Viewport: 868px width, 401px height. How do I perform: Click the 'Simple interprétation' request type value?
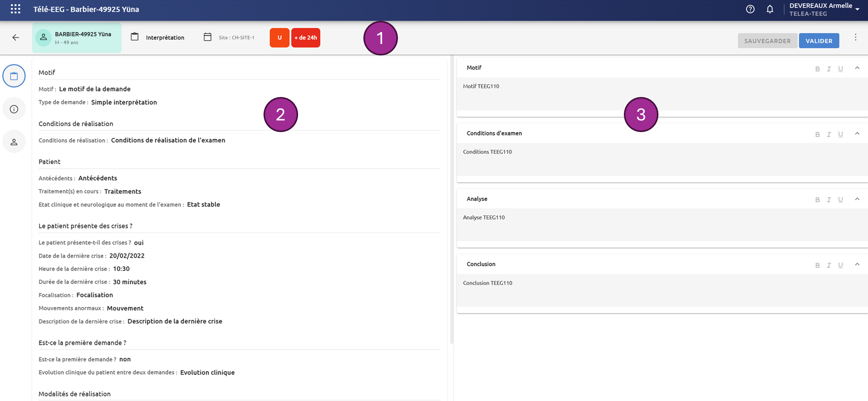124,102
